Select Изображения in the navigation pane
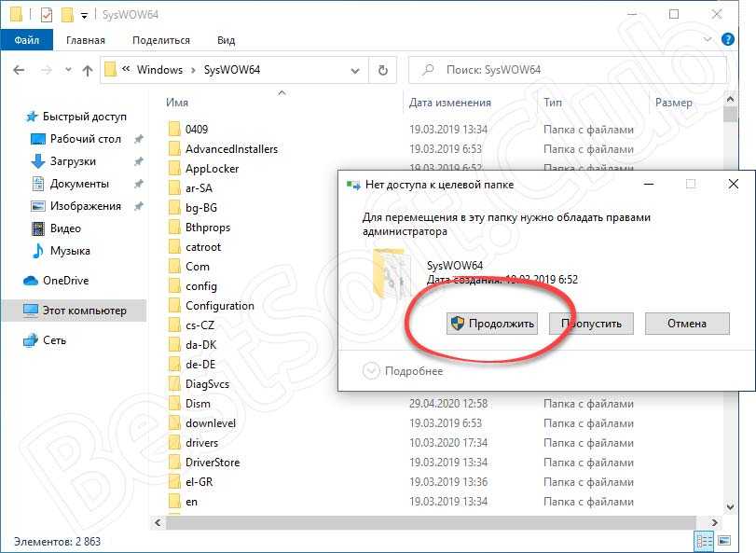Viewport: 756px width, 553px height. click(76, 206)
